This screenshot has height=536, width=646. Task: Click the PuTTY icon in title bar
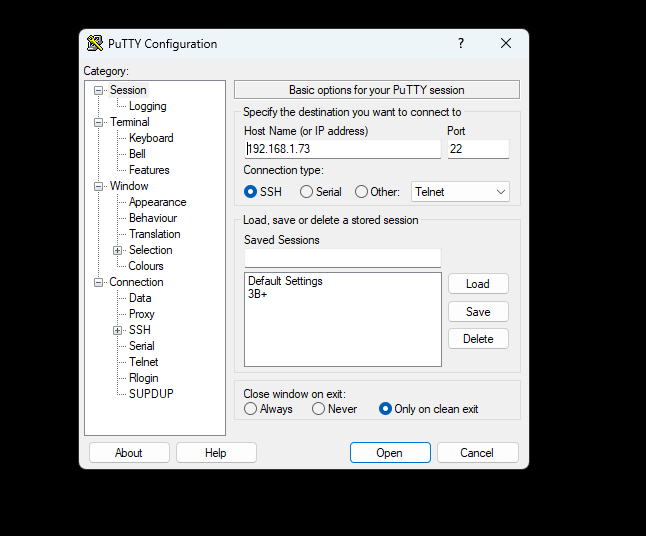pos(95,43)
